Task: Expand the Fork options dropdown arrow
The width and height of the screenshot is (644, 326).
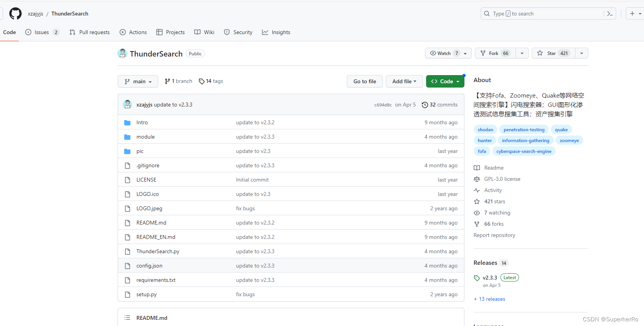Action: 522,53
